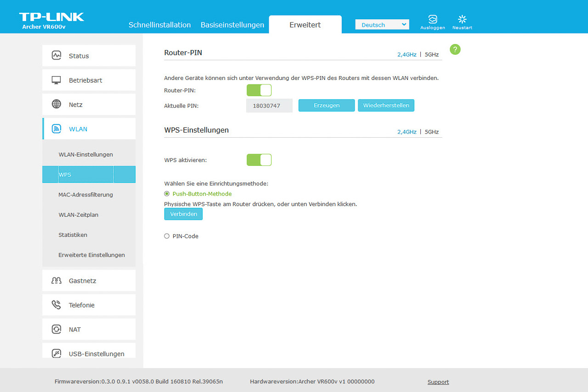Click the Betriebsart monitor icon
Viewport: 588px width, 392px height.
click(x=57, y=80)
